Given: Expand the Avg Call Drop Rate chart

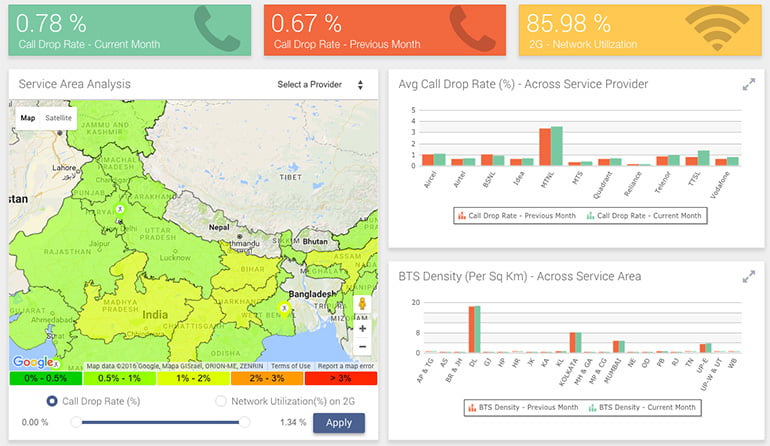Looking at the screenshot, I should (x=748, y=85).
